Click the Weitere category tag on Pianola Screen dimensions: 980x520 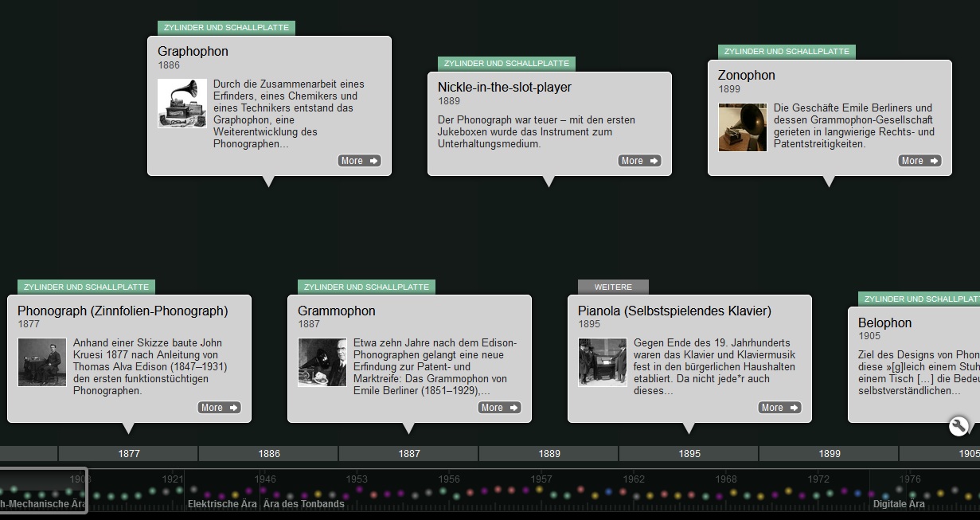click(613, 287)
